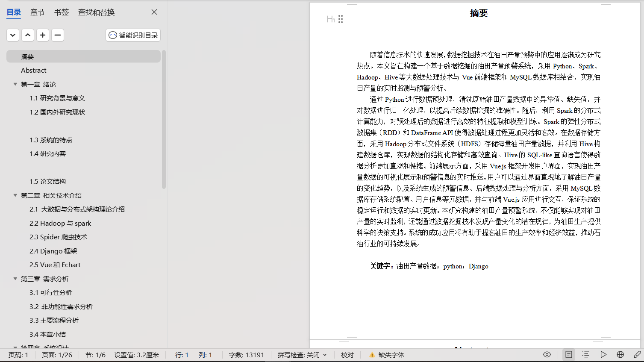Image resolution: width=644 pixels, height=362 pixels.
Task: Collapse the 第三章 需求分析 section
Action: click(15, 279)
